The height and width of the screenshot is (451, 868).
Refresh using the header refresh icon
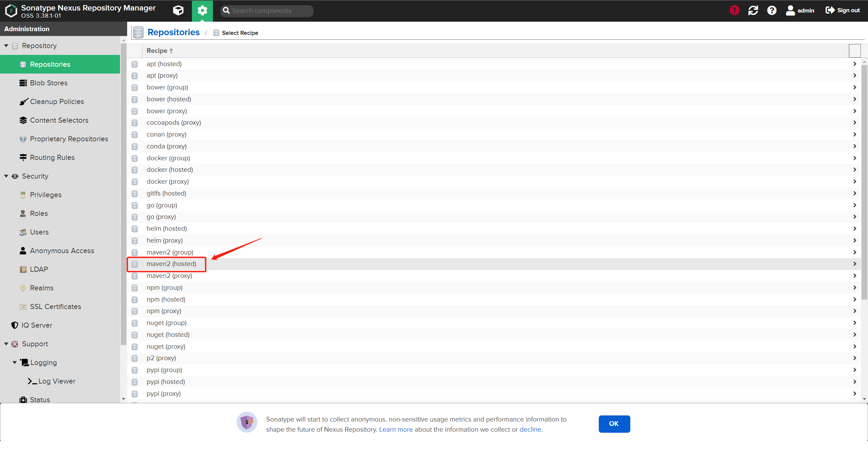click(753, 11)
